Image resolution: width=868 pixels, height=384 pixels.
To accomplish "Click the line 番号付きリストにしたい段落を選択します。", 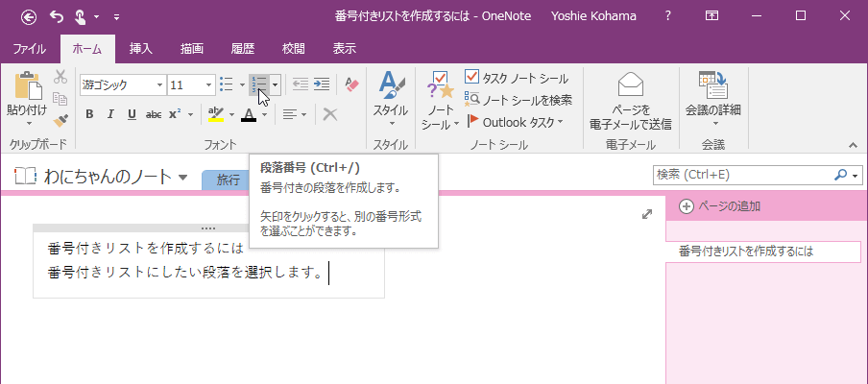I will point(185,273).
